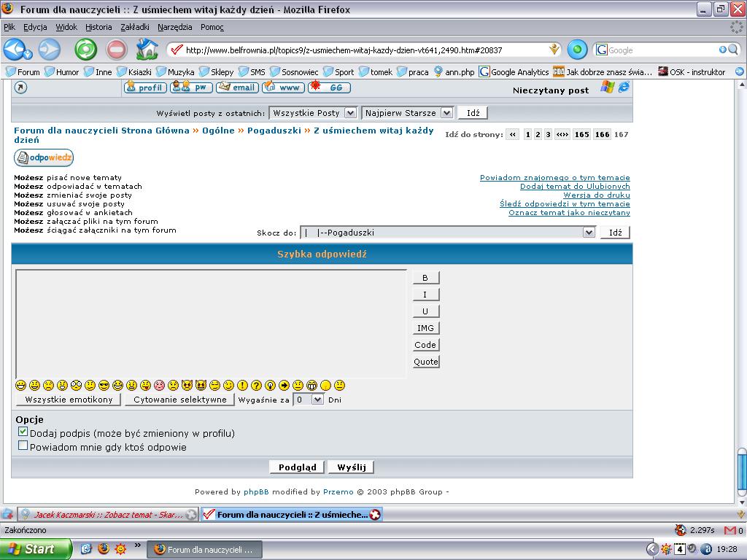Click the stop loading icon
747x560 pixels.
[x=116, y=50]
